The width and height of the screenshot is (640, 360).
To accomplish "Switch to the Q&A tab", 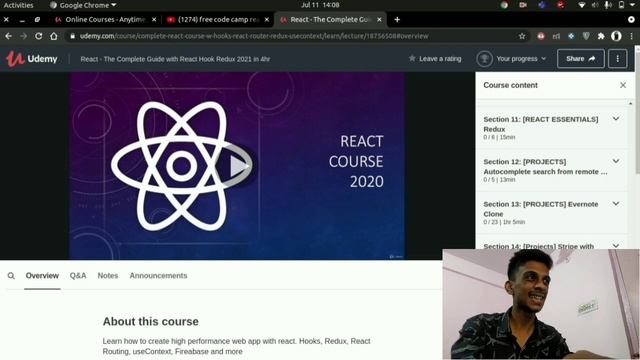I will (x=78, y=276).
